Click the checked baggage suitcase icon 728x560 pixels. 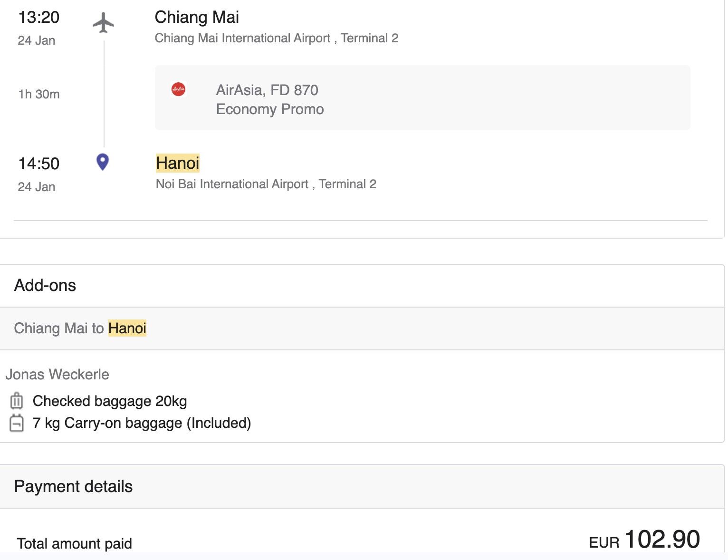(17, 401)
